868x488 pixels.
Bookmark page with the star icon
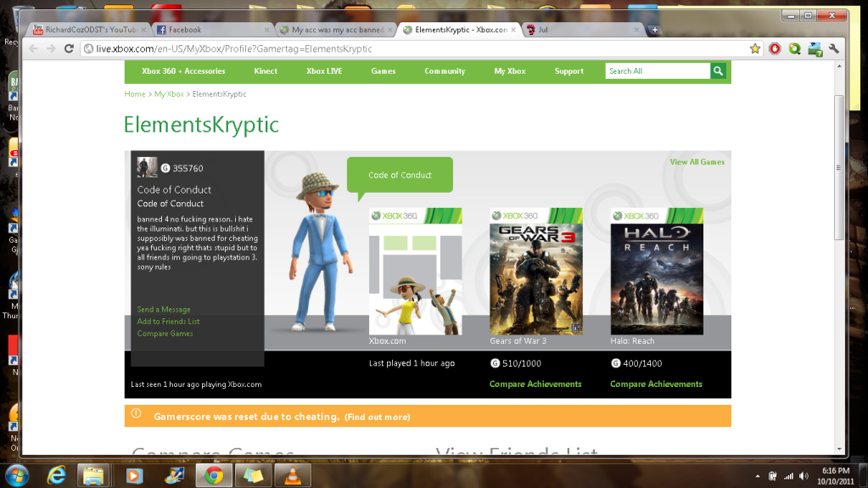pos(755,48)
